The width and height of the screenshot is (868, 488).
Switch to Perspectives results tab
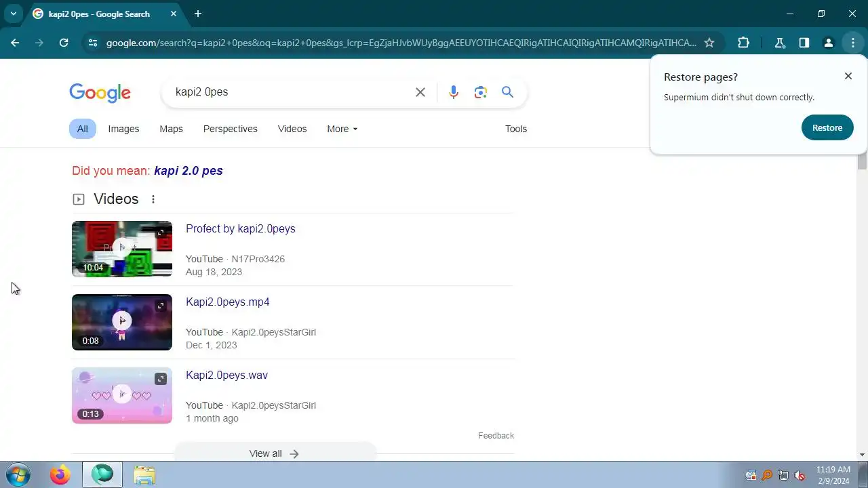click(231, 129)
